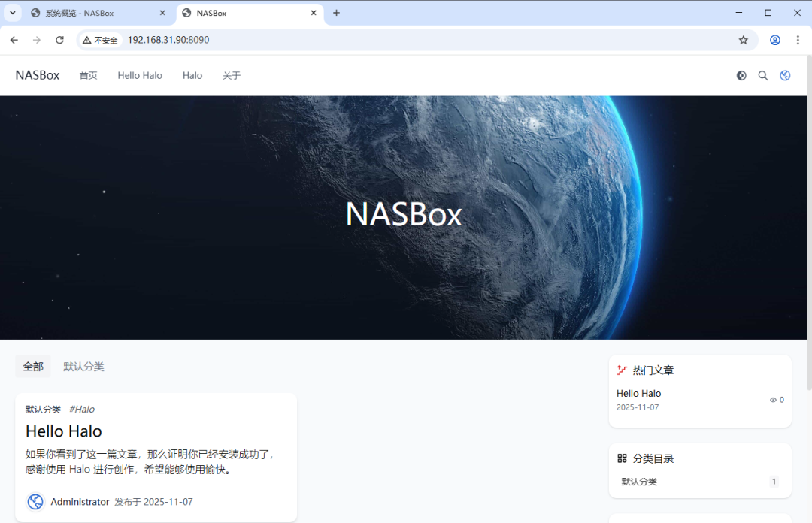Click the browser forward arrow
The height and width of the screenshot is (523, 812).
click(x=37, y=40)
